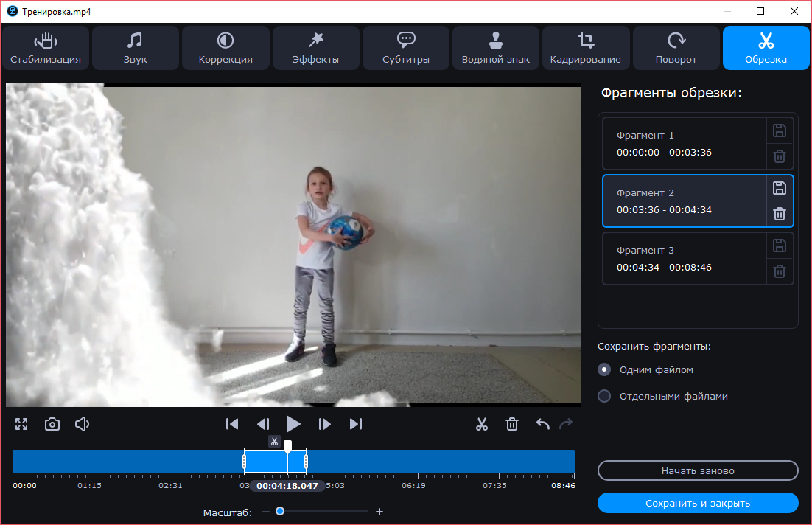Open the Кадрирование tab
The height and width of the screenshot is (525, 812).
[586, 49]
